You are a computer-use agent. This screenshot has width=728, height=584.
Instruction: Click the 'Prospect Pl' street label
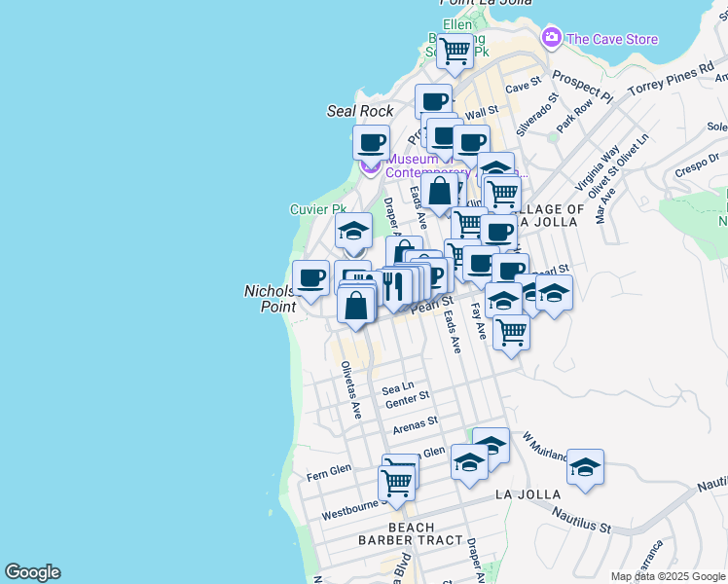582,87
